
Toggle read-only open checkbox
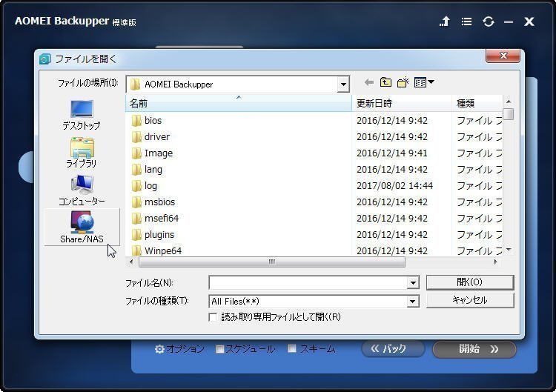pos(213,317)
